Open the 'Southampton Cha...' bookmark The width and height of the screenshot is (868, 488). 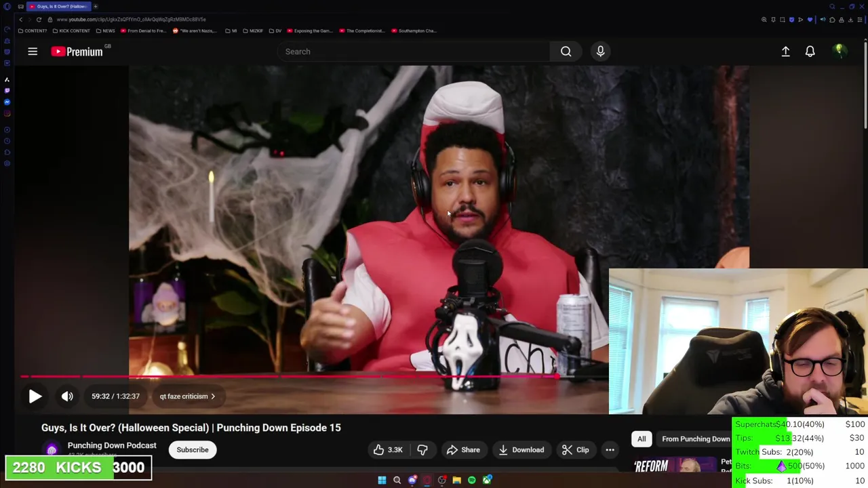(x=414, y=30)
